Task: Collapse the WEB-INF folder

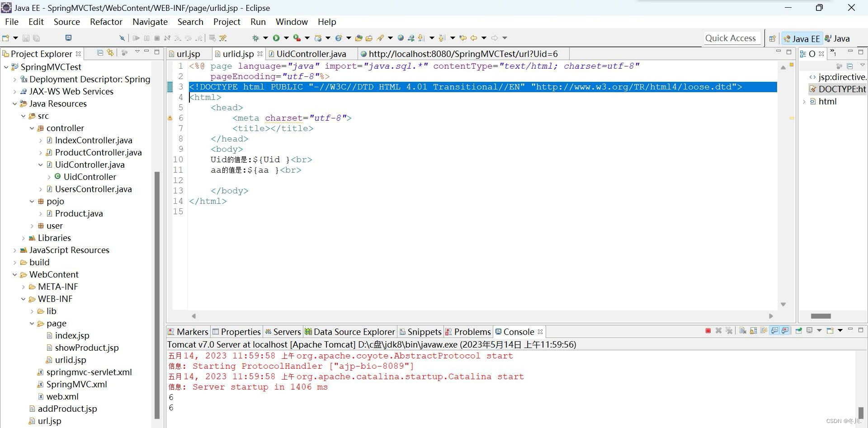Action: (23, 299)
